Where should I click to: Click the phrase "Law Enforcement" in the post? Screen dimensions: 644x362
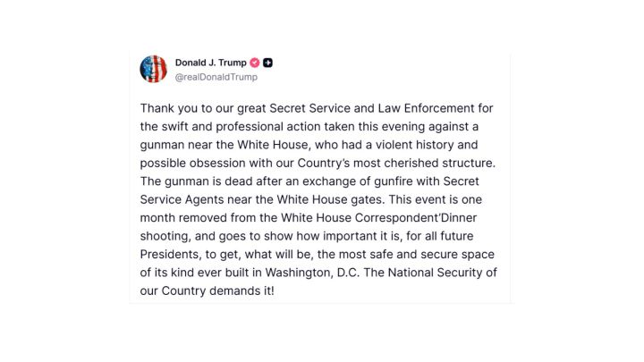pyautogui.click(x=427, y=108)
